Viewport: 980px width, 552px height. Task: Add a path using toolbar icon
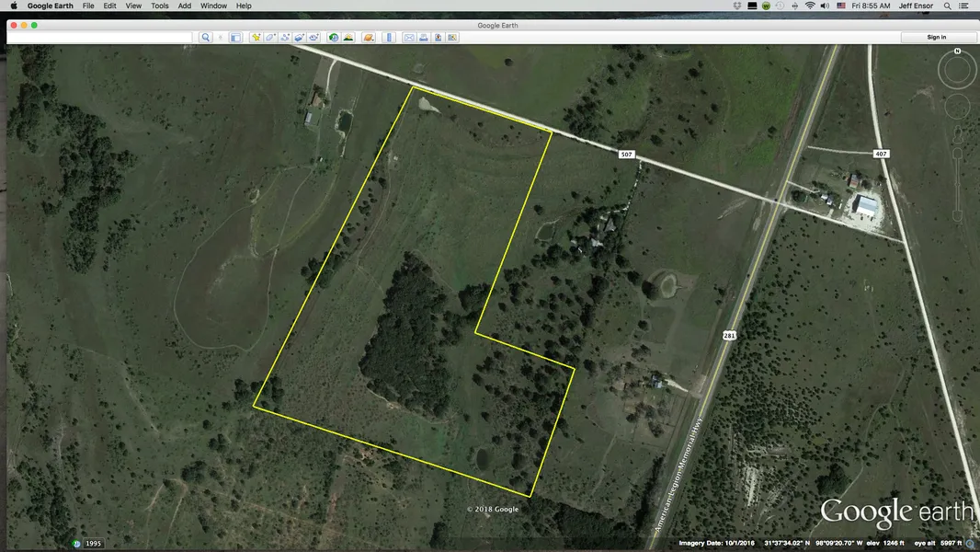(286, 38)
